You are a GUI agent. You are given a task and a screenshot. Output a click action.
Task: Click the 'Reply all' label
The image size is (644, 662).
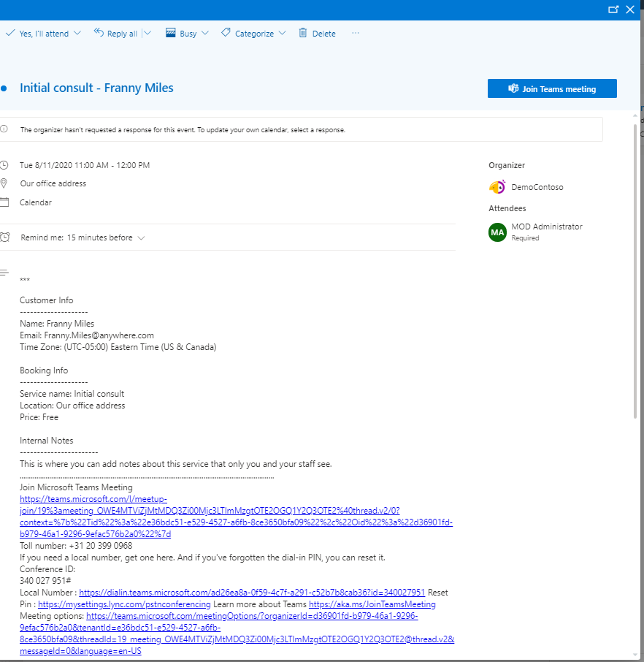click(122, 34)
